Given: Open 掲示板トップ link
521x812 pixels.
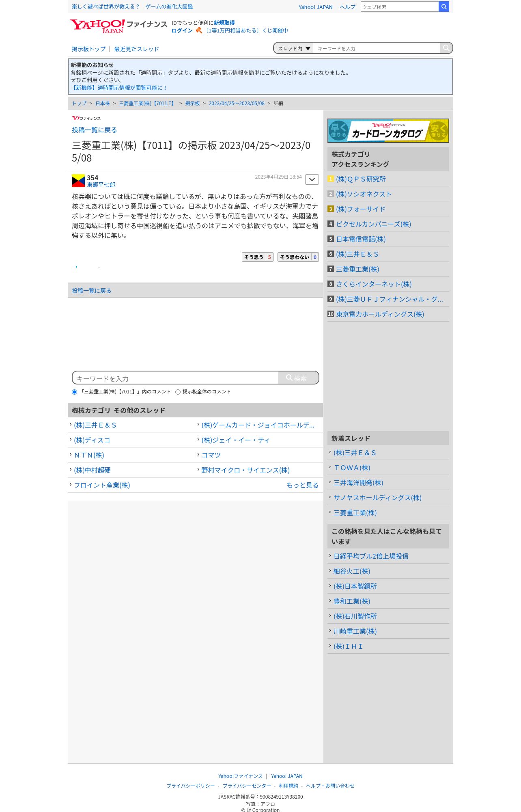Looking at the screenshot, I should coord(88,49).
